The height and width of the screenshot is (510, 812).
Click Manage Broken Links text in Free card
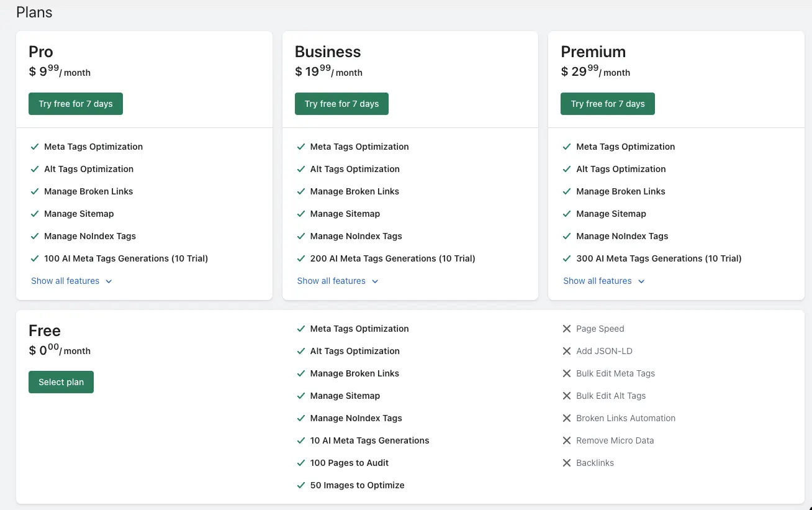click(x=354, y=373)
